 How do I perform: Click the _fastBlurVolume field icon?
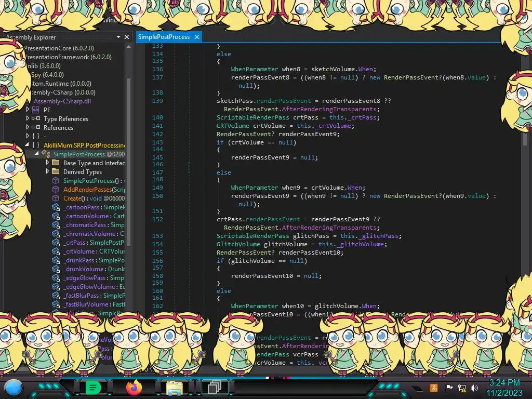56,304
